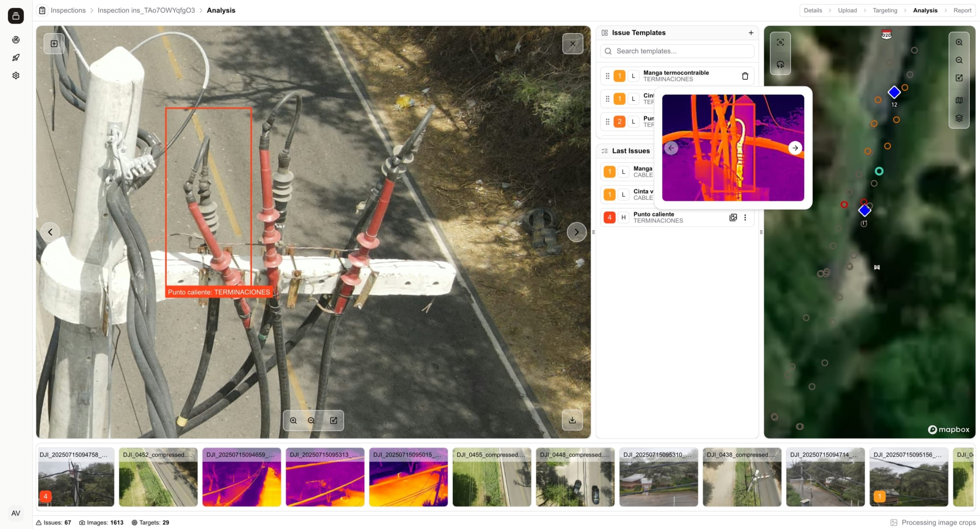Viewport: 980px width, 529px height.
Task: Delete the Manga termocontraible template
Action: [x=745, y=76]
